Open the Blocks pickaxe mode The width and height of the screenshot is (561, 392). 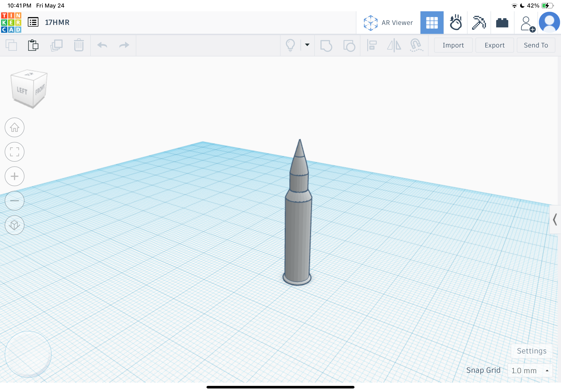click(x=479, y=23)
